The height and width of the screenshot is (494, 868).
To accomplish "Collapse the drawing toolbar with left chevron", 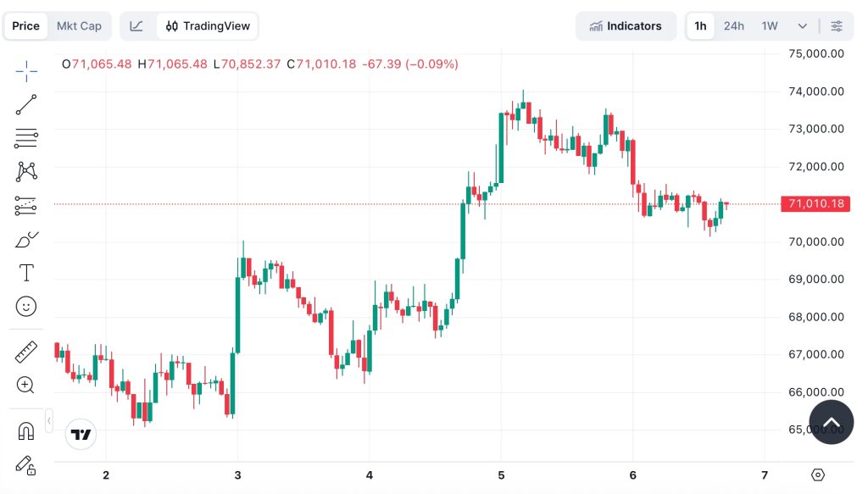I will click(x=48, y=419).
